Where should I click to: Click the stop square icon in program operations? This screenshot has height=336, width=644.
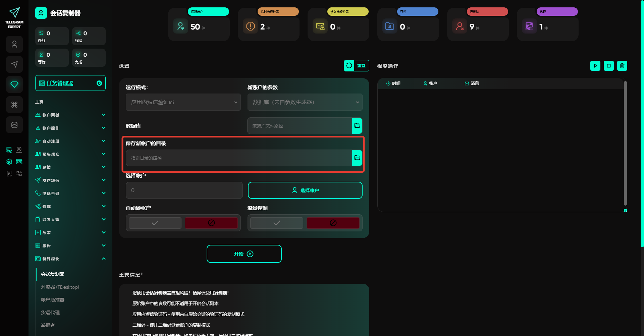pos(608,66)
